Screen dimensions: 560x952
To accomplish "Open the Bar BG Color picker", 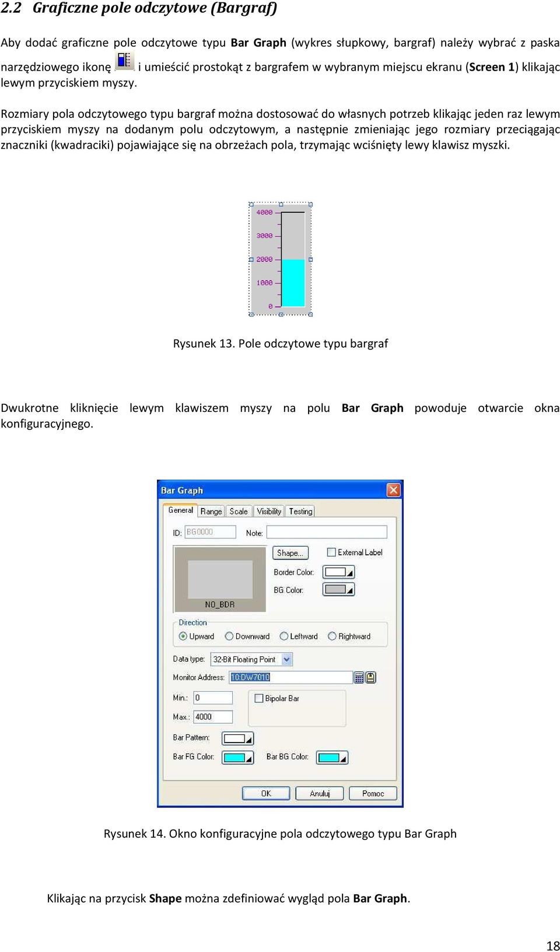I will (332, 758).
